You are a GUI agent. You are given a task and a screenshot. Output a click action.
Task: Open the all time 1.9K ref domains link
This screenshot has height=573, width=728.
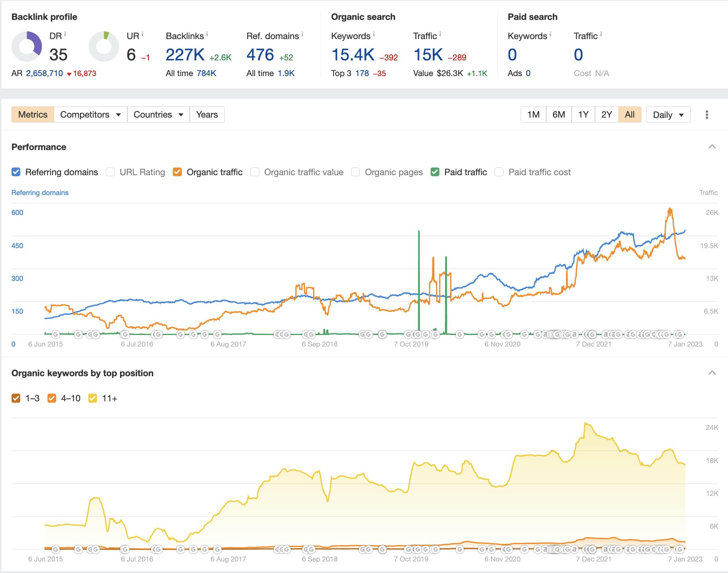coord(286,73)
